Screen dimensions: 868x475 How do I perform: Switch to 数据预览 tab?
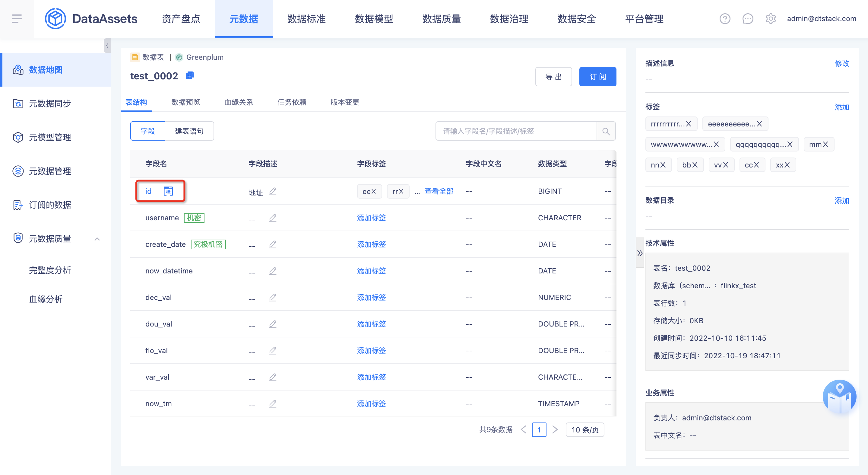(x=186, y=102)
